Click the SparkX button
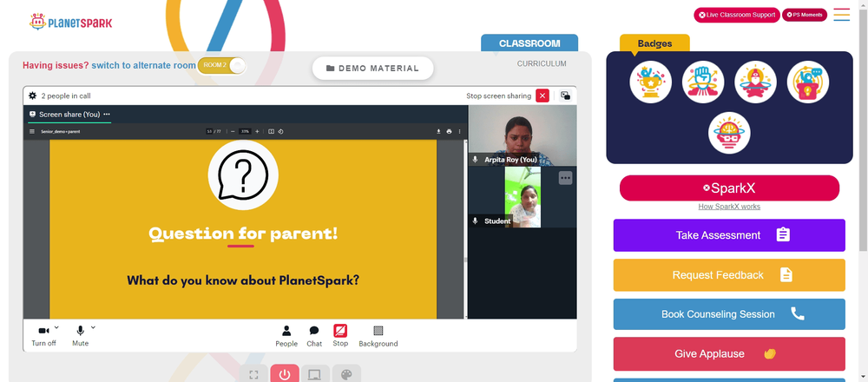 (729, 188)
